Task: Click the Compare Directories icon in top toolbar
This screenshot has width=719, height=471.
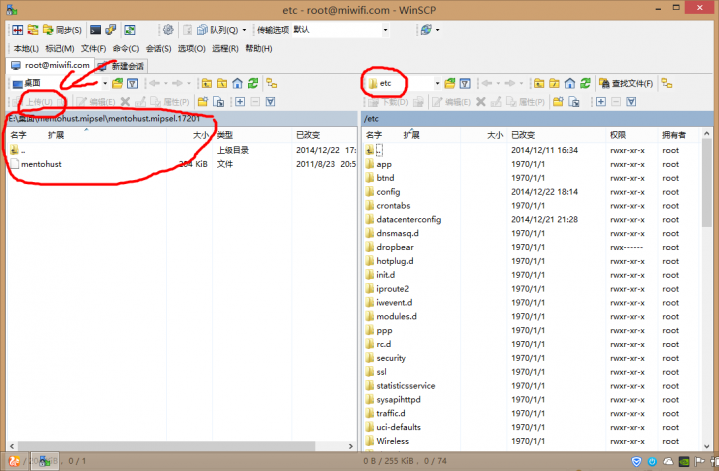Action: point(17,30)
